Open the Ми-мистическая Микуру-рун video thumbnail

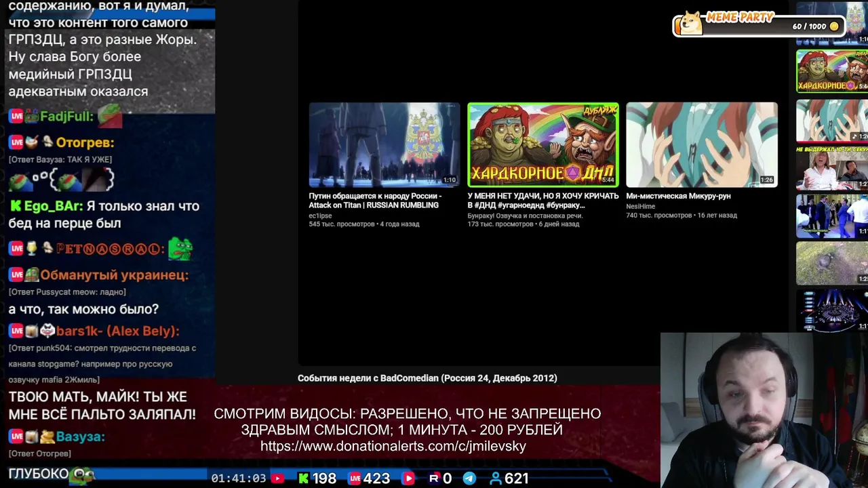click(702, 144)
